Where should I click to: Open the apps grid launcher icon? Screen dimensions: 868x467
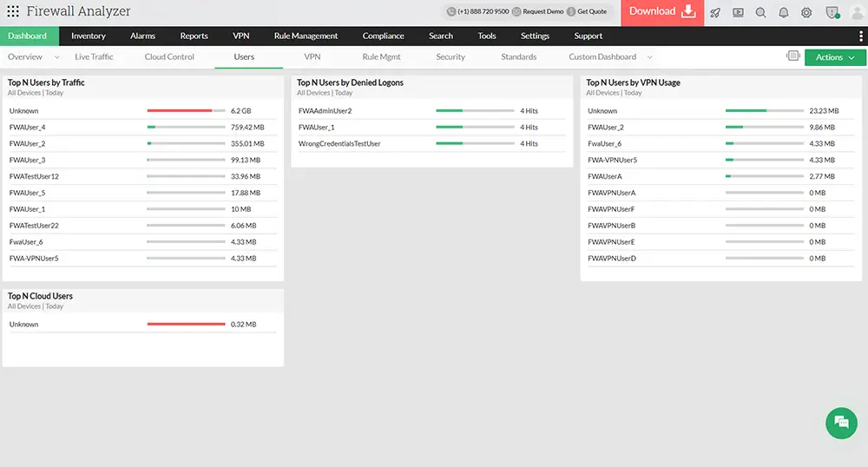pos(13,11)
